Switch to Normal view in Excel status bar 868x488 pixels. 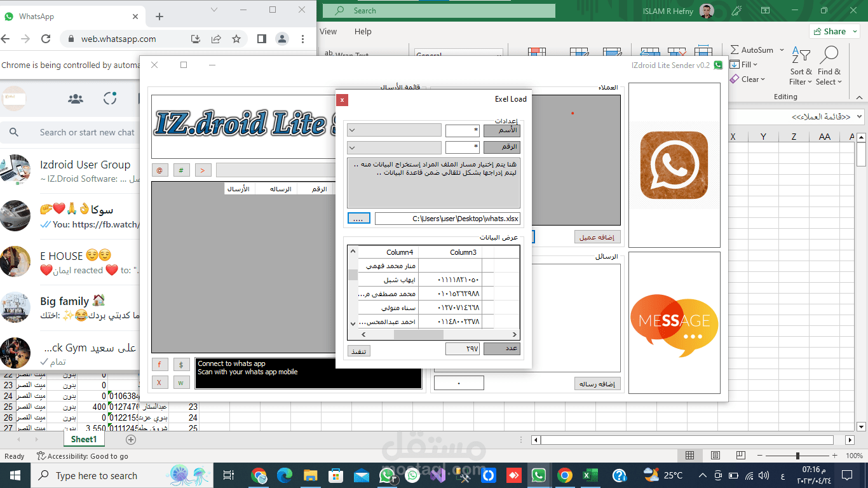click(x=690, y=456)
